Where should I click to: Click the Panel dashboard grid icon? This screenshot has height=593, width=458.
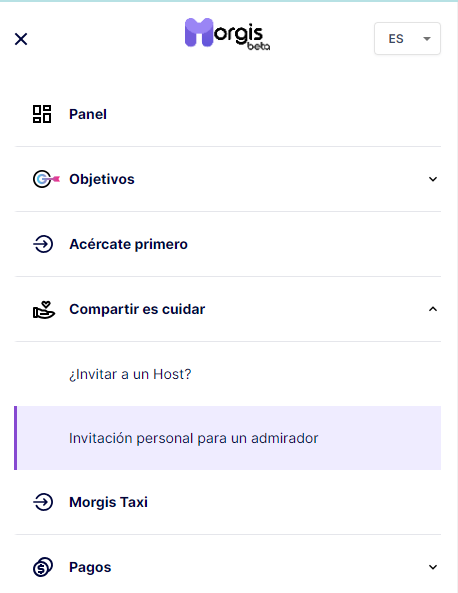[x=42, y=114]
